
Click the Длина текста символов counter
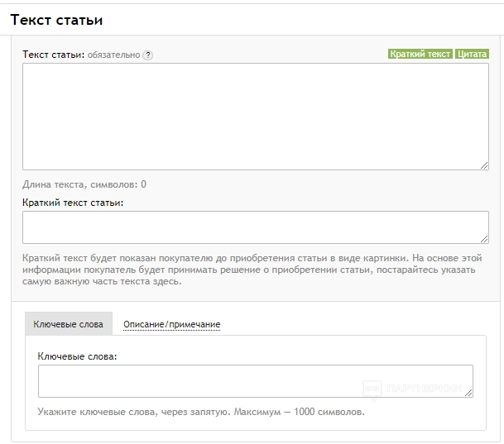coord(84,184)
